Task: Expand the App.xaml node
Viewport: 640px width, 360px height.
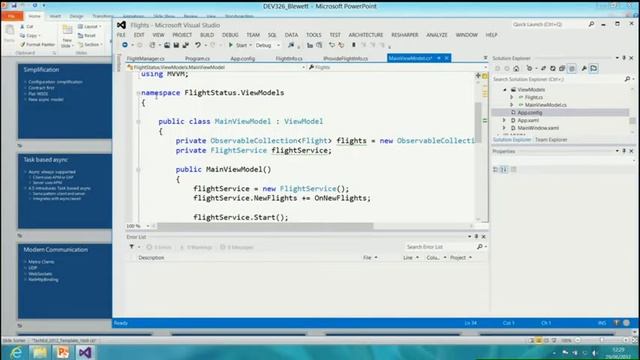Action: 504,120
